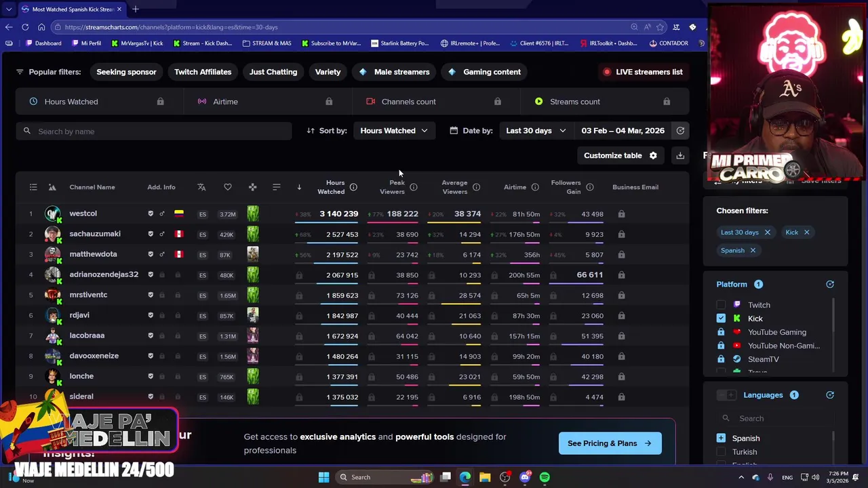Toggle the Spanish language checkbox
Screen dimensions: 868x488
tap(721, 439)
